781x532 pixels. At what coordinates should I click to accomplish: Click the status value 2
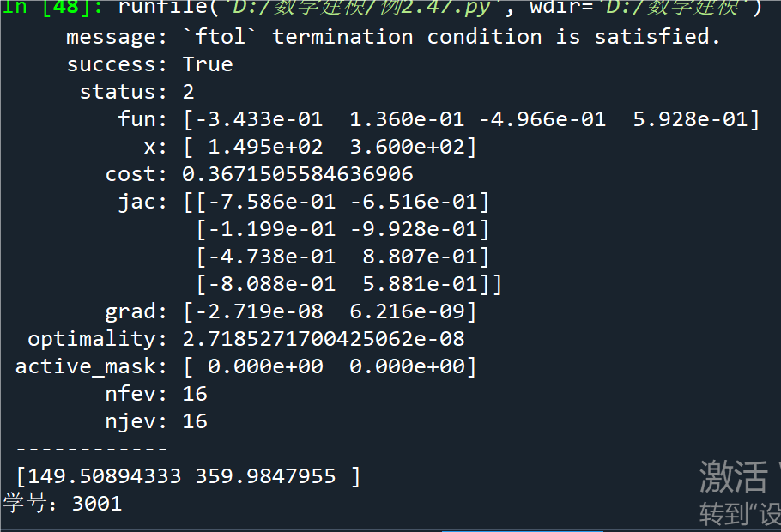click(188, 92)
